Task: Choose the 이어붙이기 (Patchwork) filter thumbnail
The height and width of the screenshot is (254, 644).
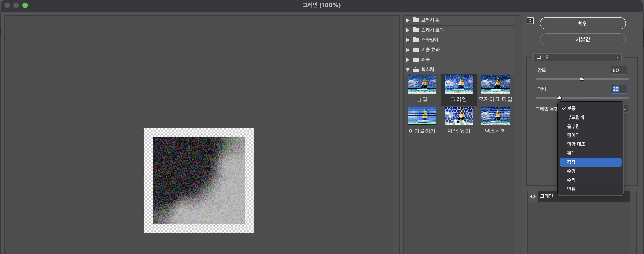Action: pyautogui.click(x=422, y=116)
